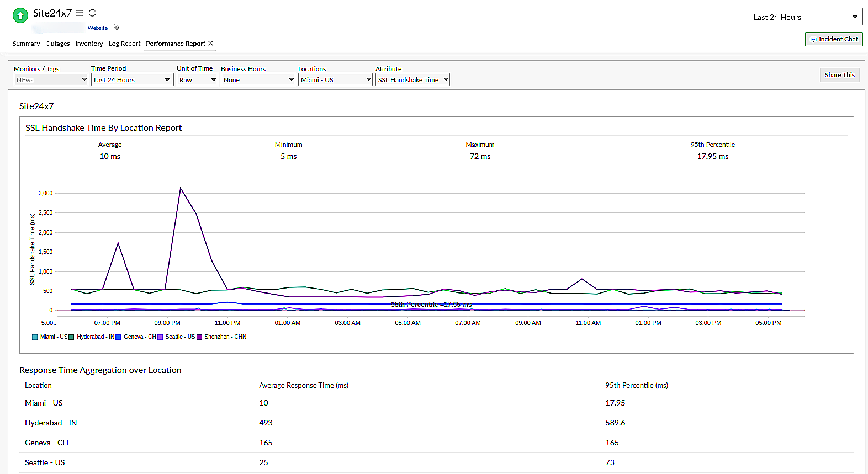Open the Attribute SSL Handshake Time dropdown

[x=412, y=80]
